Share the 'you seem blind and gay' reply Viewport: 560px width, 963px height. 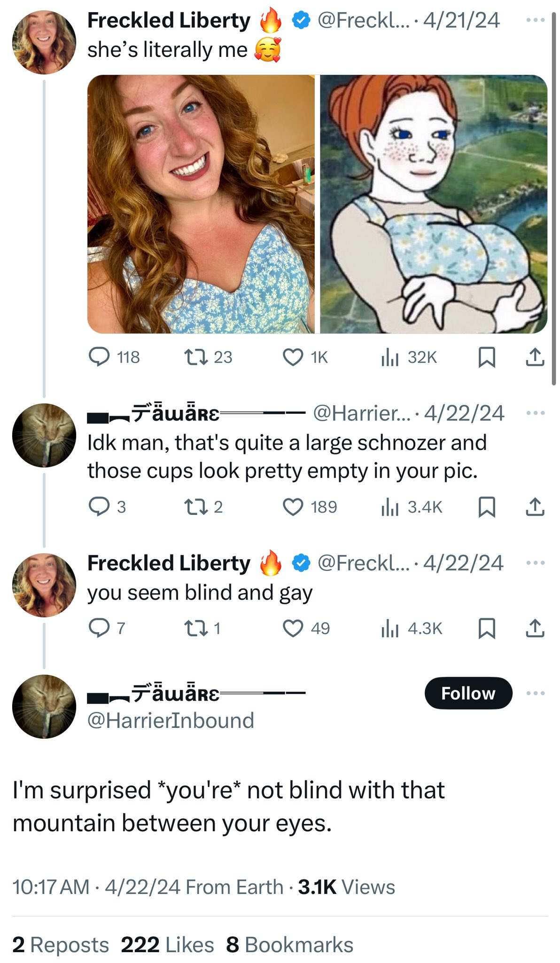tap(535, 628)
